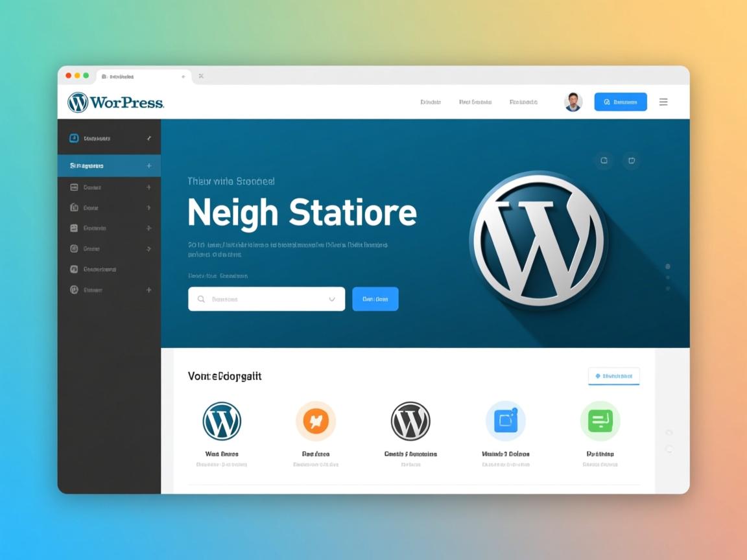Screen dimensions: 747x560
Task: Click the magnifier icon in the search box
Action: [x=201, y=299]
